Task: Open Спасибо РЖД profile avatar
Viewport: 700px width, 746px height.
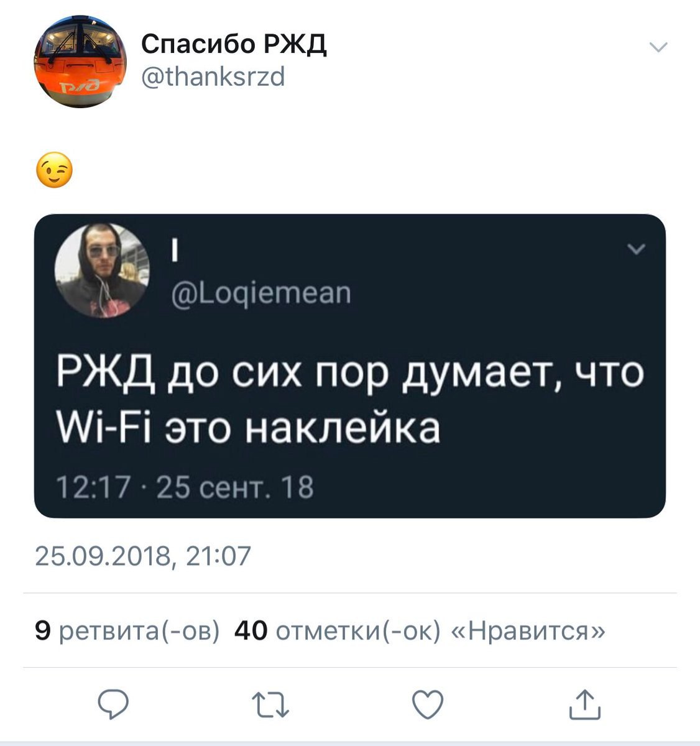Action: (79, 62)
